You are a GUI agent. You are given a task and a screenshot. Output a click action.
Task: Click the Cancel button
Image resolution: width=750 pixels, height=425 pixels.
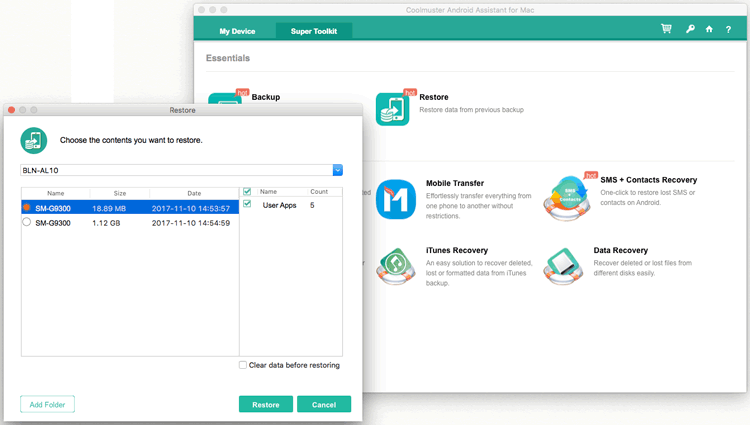(324, 404)
